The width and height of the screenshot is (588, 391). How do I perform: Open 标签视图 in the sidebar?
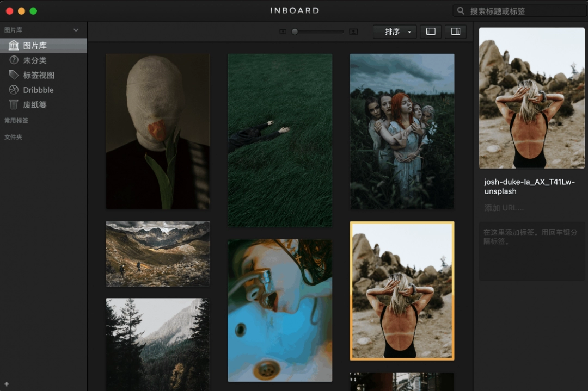39,75
